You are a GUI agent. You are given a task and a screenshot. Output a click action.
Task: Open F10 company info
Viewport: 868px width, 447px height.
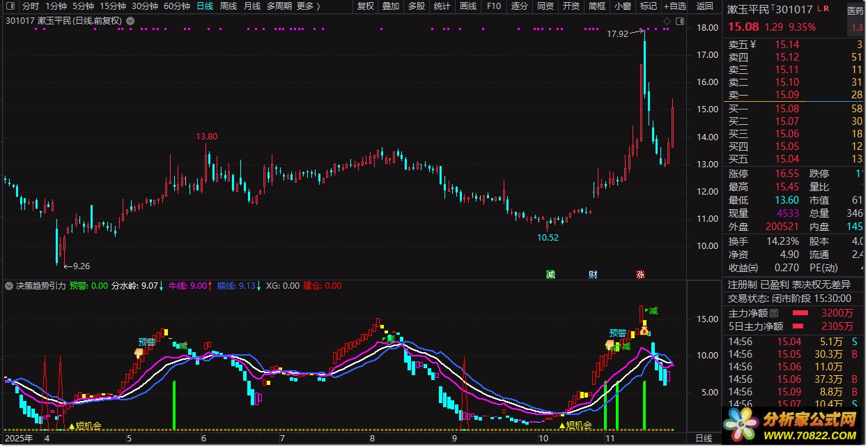(494, 6)
